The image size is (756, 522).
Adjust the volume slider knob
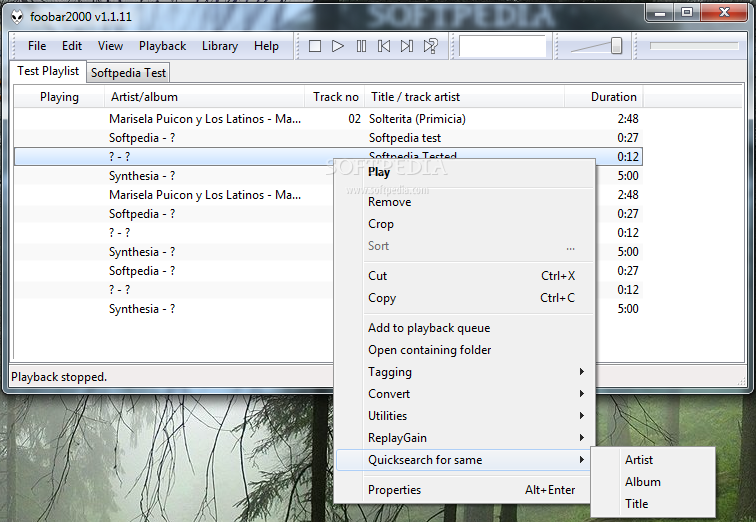616,46
